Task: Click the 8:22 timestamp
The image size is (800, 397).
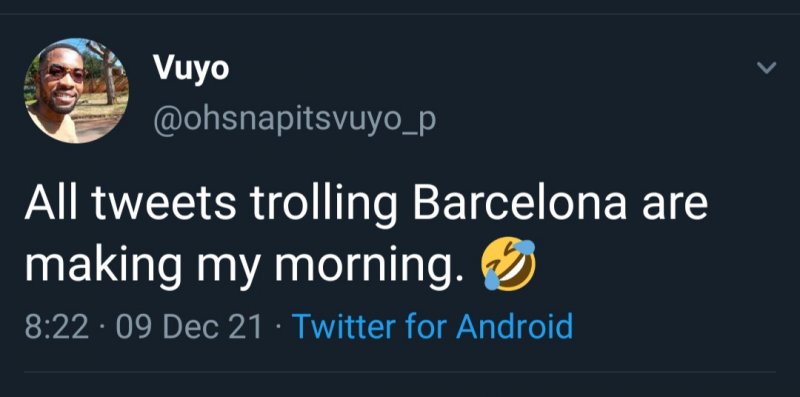Action: 56,328
